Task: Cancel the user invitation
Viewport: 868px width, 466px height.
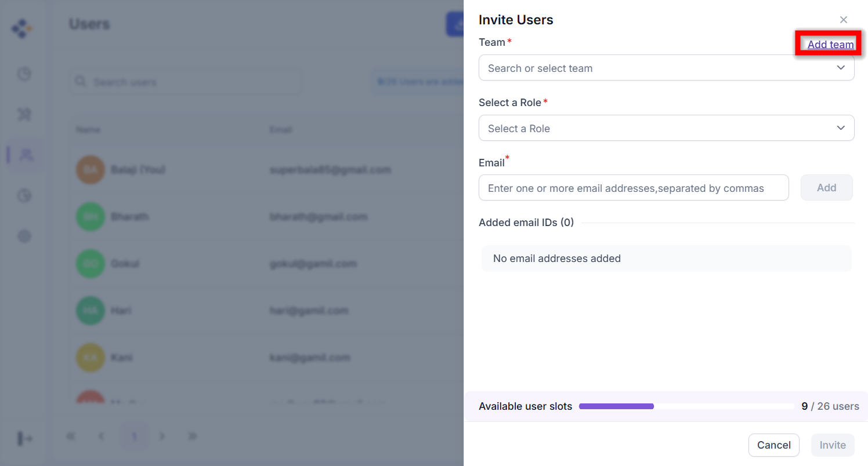Action: pyautogui.click(x=773, y=445)
